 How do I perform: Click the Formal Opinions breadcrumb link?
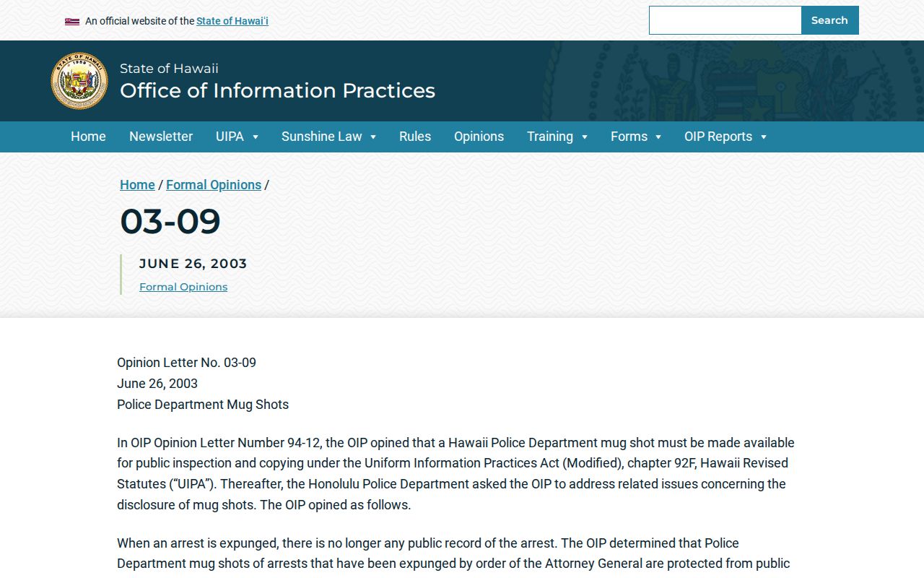tap(214, 185)
